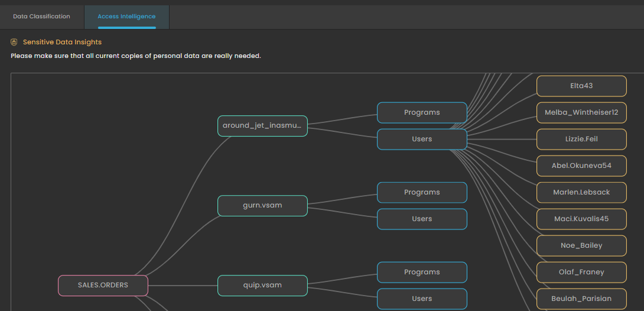644x311 pixels.
Task: Select the quip.vsam dataset node
Action: (262, 286)
